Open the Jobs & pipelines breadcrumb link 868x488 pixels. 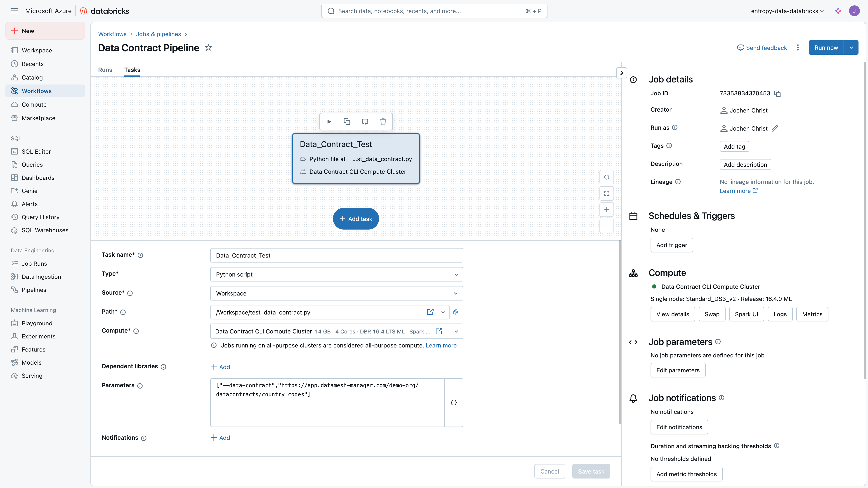(158, 34)
